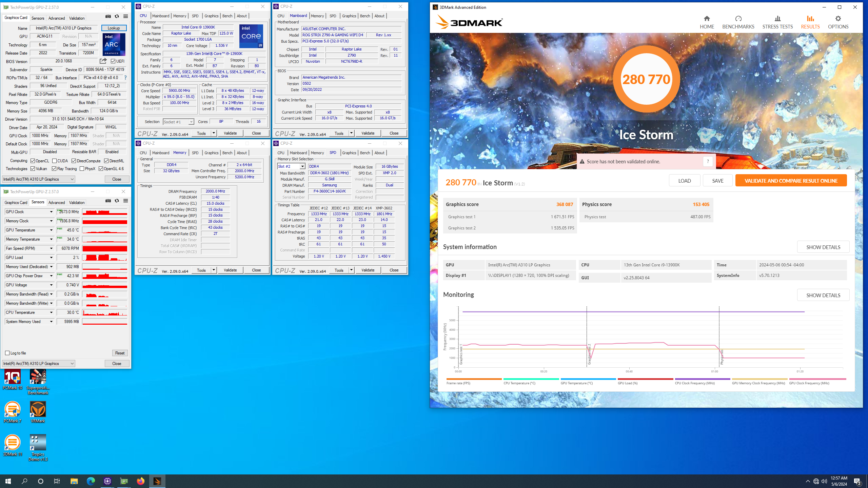Reset the GPU-Z sensor readings
The width and height of the screenshot is (868, 488).
pyautogui.click(x=120, y=353)
